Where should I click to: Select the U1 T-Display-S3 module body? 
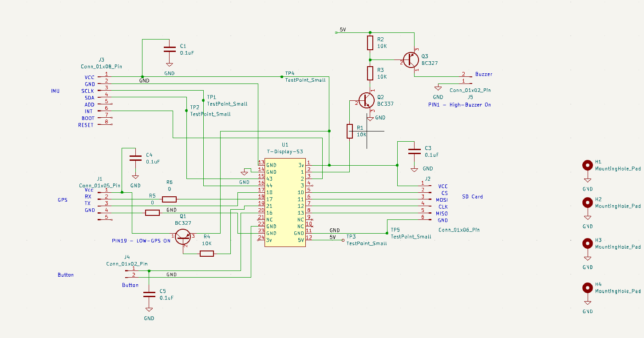click(x=285, y=203)
